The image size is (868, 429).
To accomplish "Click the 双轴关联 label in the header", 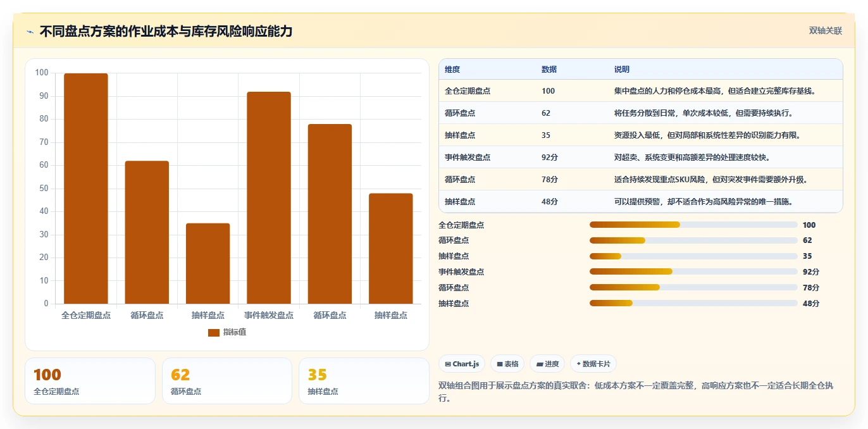I will click(x=826, y=31).
